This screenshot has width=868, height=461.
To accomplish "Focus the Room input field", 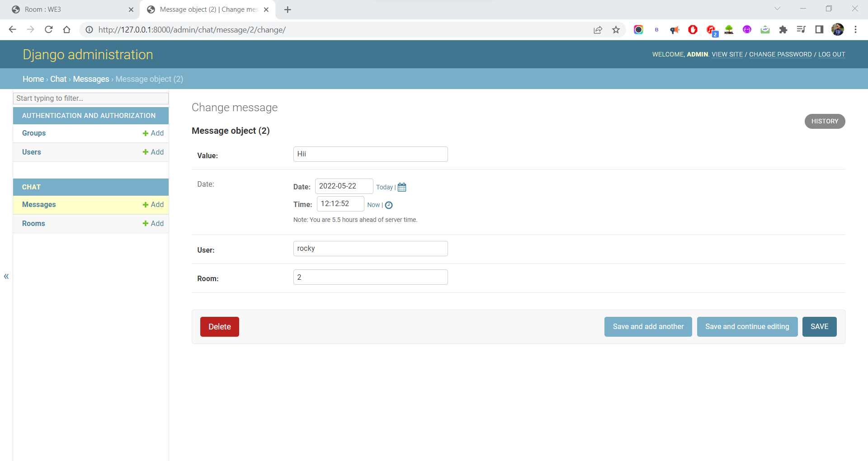I will (x=371, y=277).
